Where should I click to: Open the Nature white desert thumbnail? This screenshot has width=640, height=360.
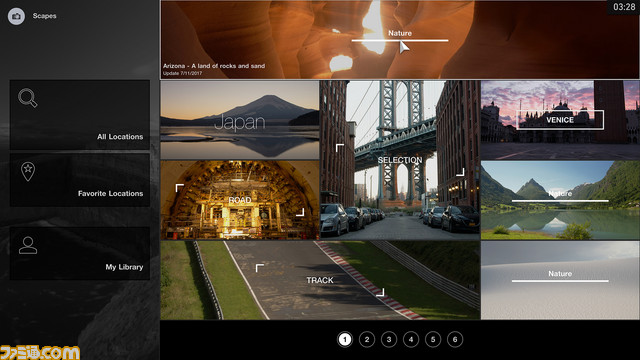tap(560, 280)
